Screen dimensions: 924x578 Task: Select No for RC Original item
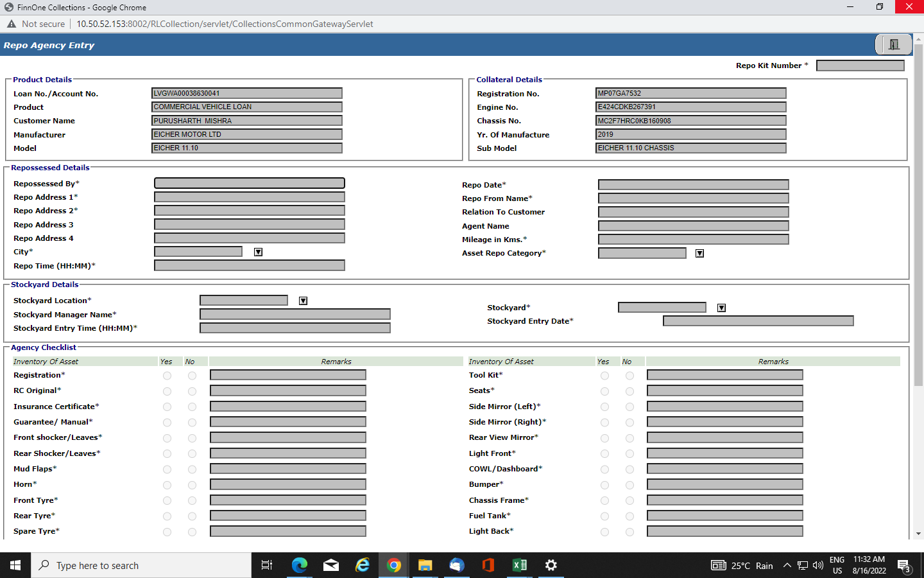tap(192, 391)
